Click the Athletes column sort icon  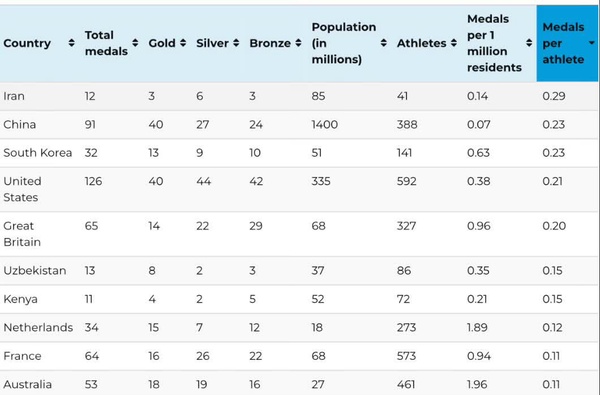tap(454, 43)
